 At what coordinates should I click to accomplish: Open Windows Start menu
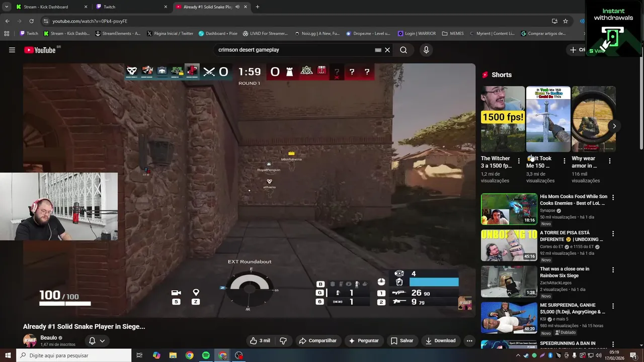[8, 355]
